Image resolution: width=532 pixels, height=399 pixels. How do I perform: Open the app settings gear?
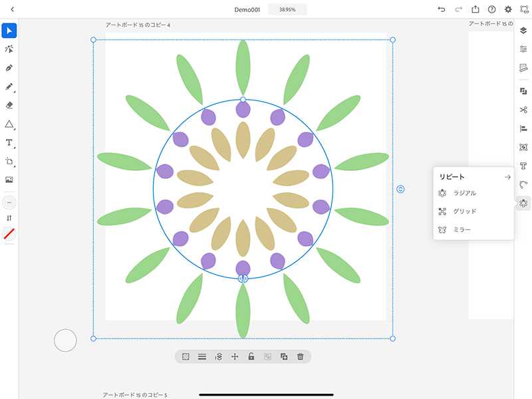(508, 9)
